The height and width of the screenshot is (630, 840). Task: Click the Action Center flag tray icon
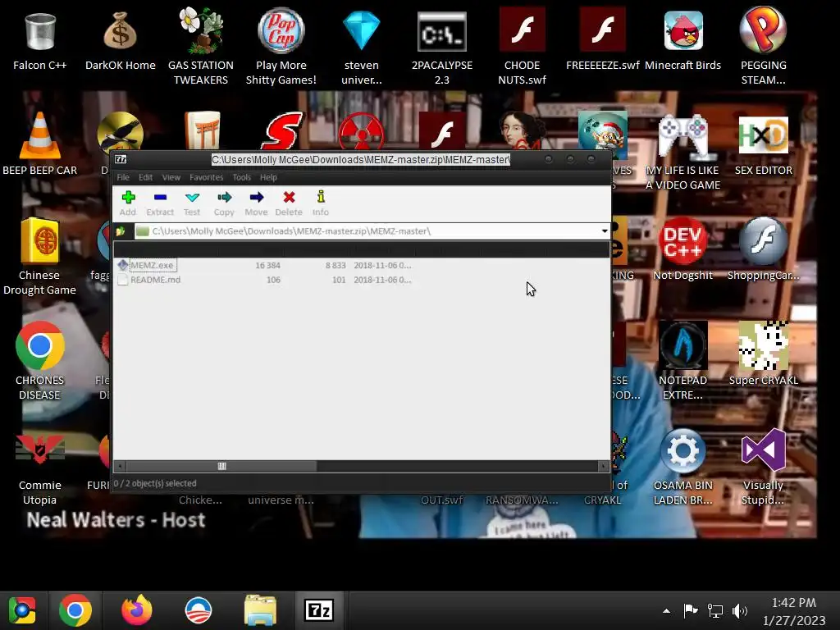point(691,610)
